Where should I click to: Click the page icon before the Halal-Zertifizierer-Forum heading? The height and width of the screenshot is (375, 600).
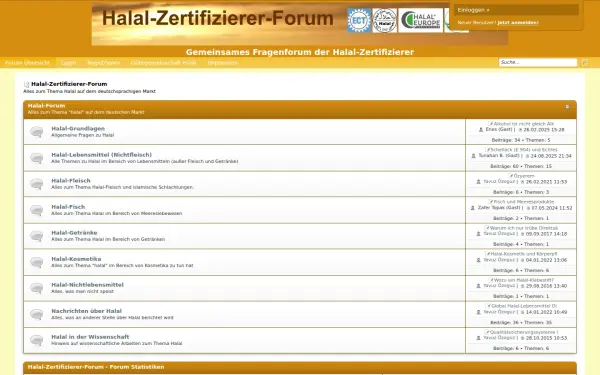26,84
